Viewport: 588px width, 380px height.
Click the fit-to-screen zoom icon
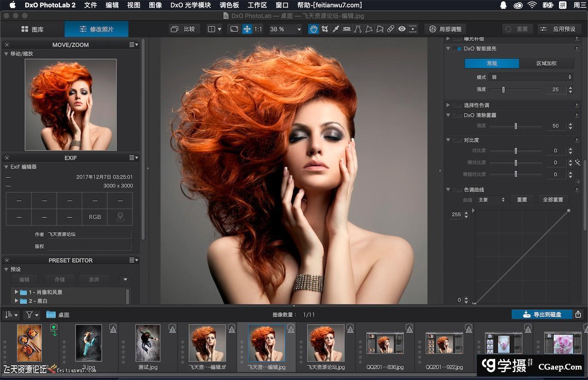(234, 29)
